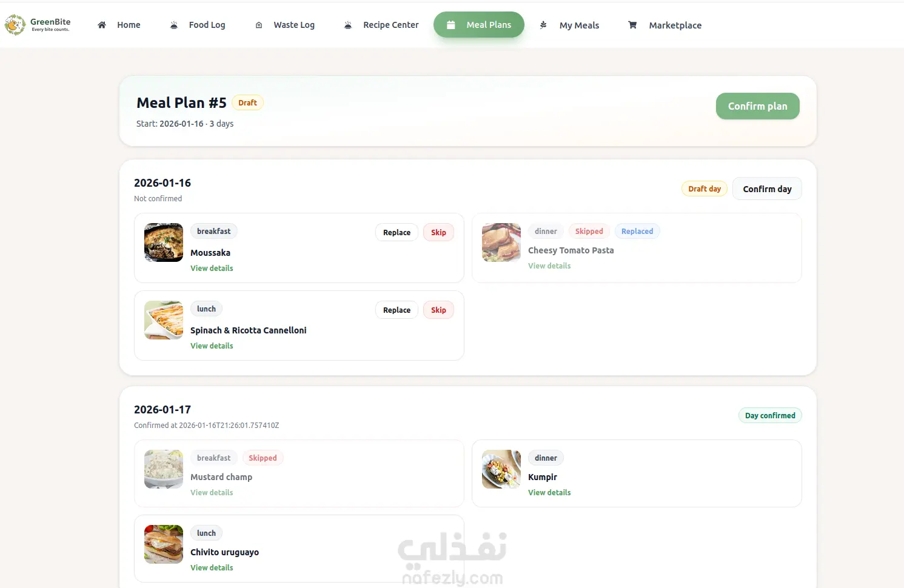Skip the Spinach & Ricotta Cannelloni lunch

[x=438, y=310]
